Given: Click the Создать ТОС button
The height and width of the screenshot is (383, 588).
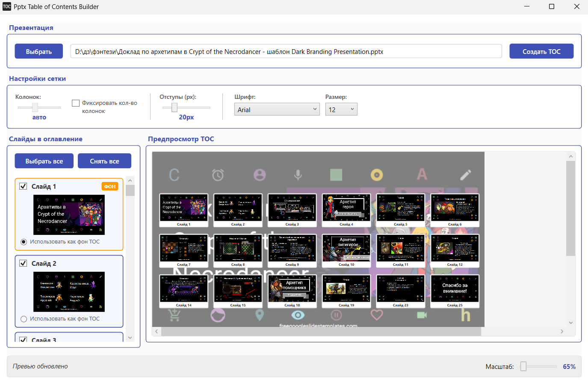Looking at the screenshot, I should pyautogui.click(x=541, y=51).
